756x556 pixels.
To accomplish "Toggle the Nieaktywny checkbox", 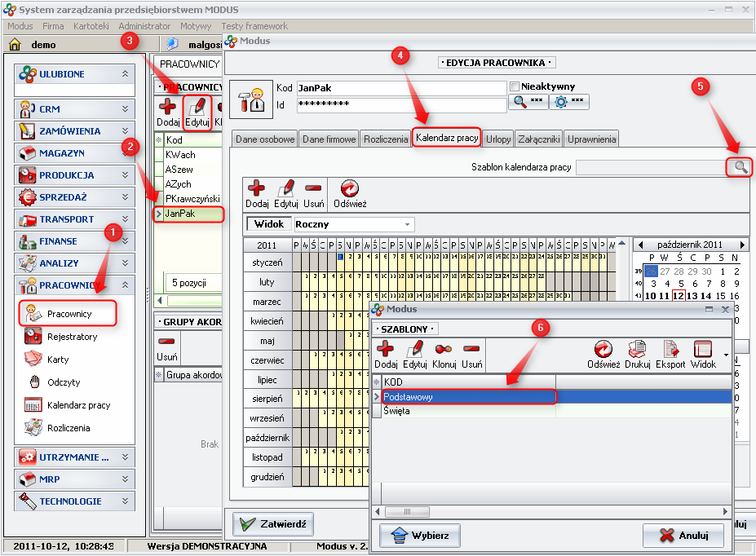I will point(515,86).
